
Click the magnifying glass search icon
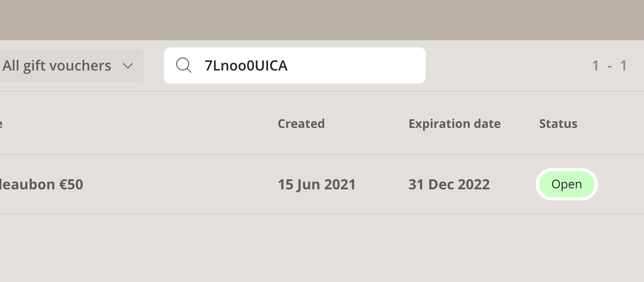(x=184, y=65)
